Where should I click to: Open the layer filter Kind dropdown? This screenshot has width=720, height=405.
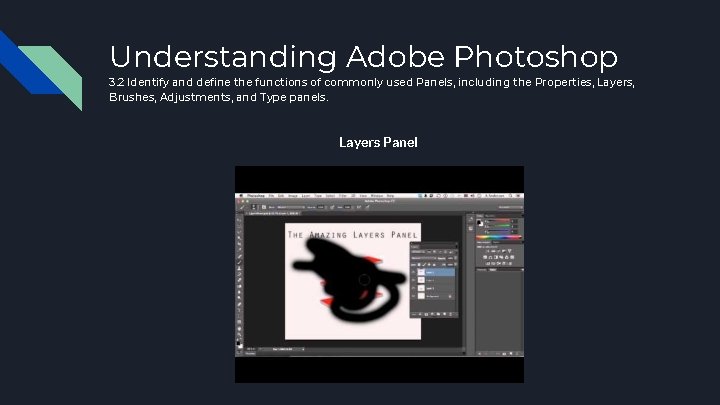418,252
